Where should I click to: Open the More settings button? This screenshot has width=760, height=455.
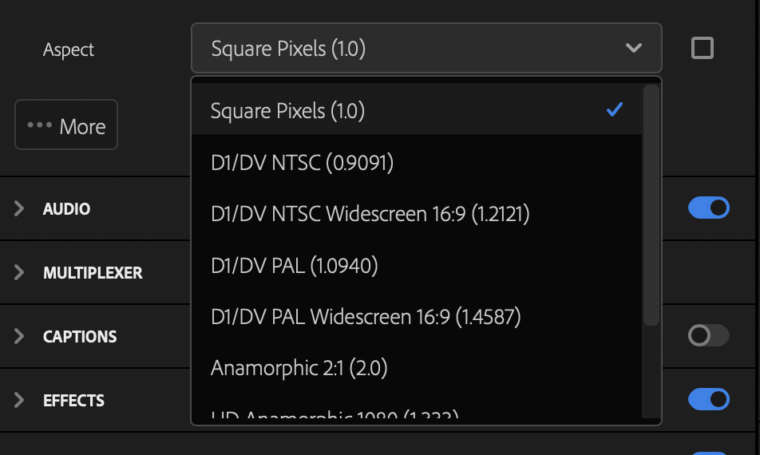pos(66,125)
